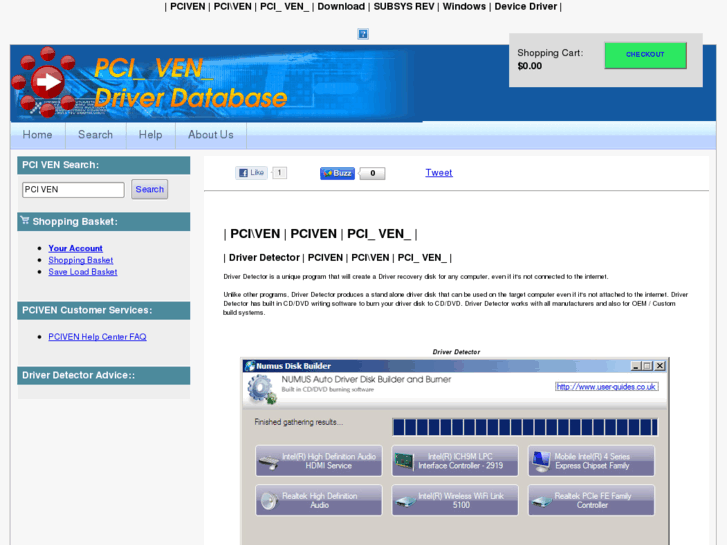Image resolution: width=727 pixels, height=545 pixels.
Task: Click the 'Driver Detector Advice::' section header
Action: click(104, 375)
